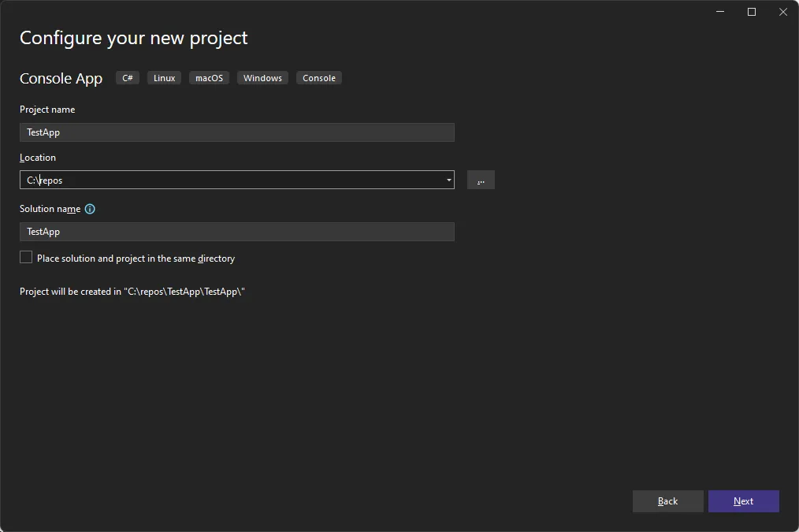Click the Project name text field

click(x=236, y=132)
